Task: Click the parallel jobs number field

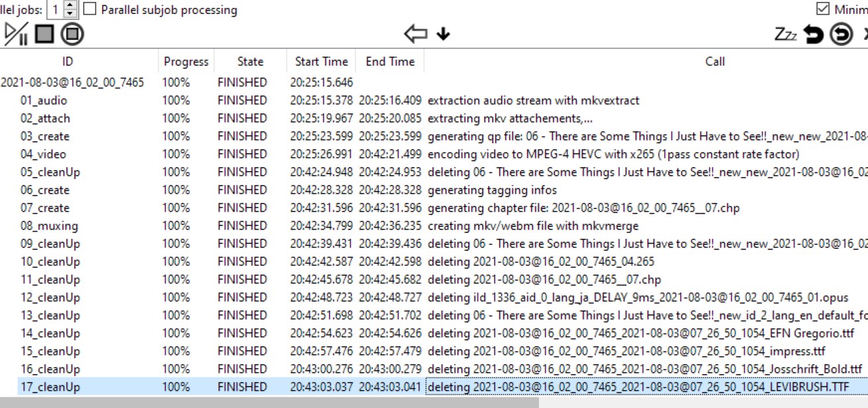Action: 56,9
